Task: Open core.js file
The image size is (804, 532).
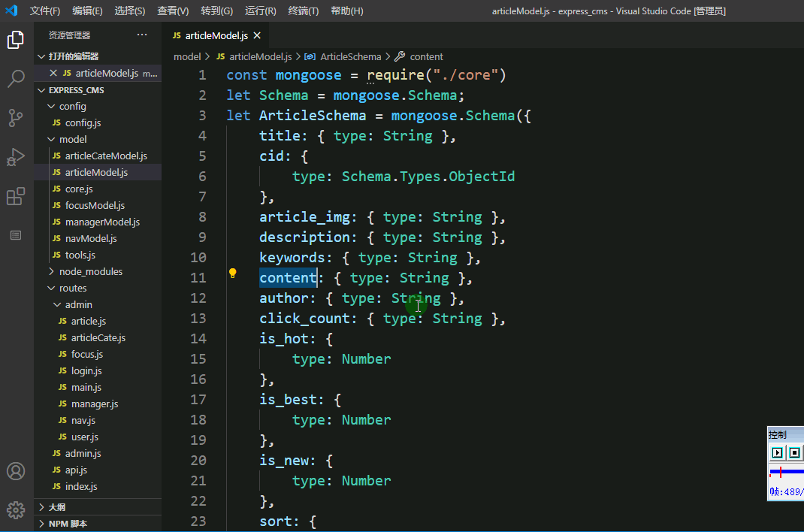Action: coord(98,189)
